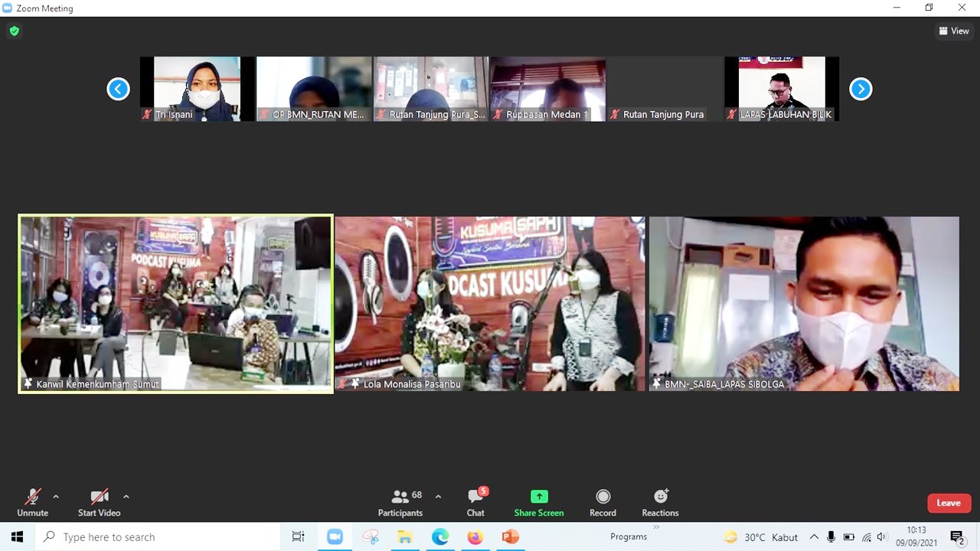The width and height of the screenshot is (980, 551).
Task: Expand audio options arrow beside Unmute
Action: pyautogui.click(x=56, y=497)
